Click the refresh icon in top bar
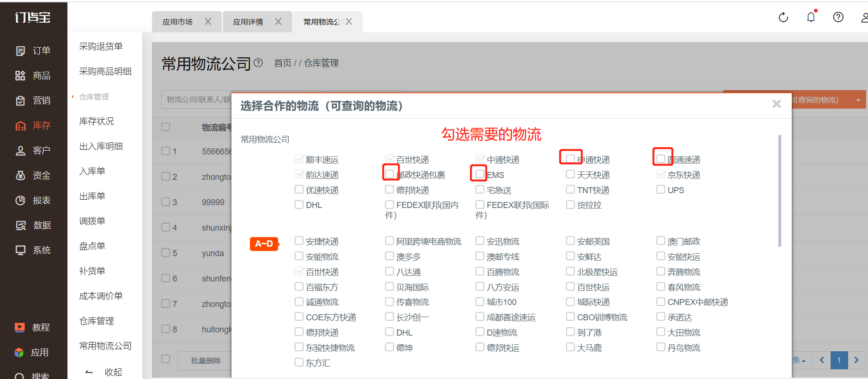The image size is (868, 379). pos(783,18)
